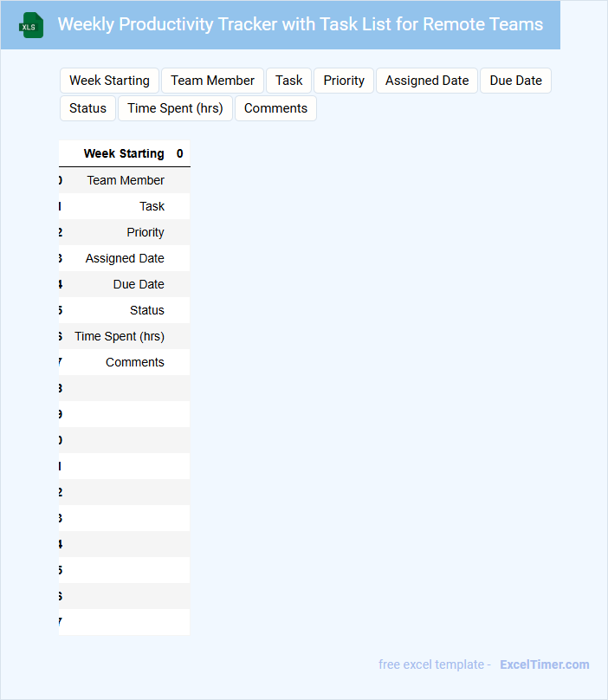Click the 0 column header in the table
The image size is (608, 700).
179,153
